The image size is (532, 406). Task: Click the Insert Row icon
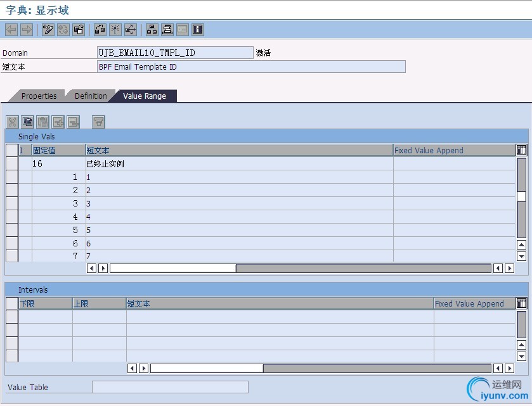(58, 122)
